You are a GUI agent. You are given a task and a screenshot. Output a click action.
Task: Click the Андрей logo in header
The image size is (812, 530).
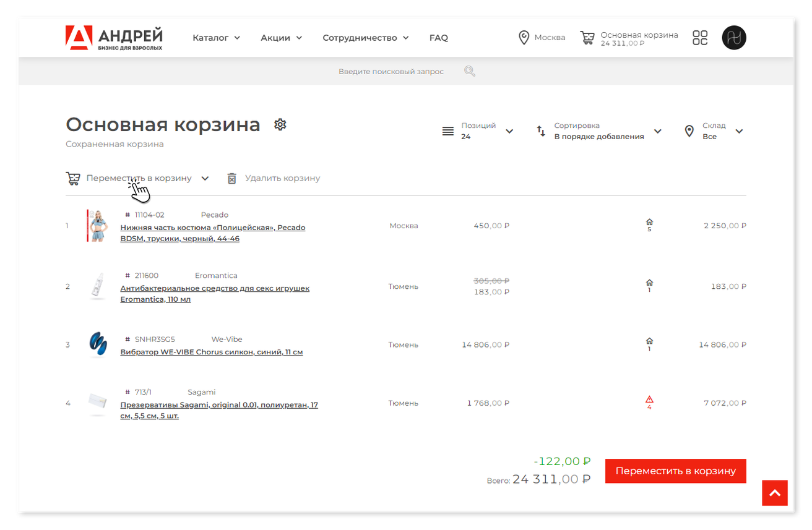tap(114, 38)
